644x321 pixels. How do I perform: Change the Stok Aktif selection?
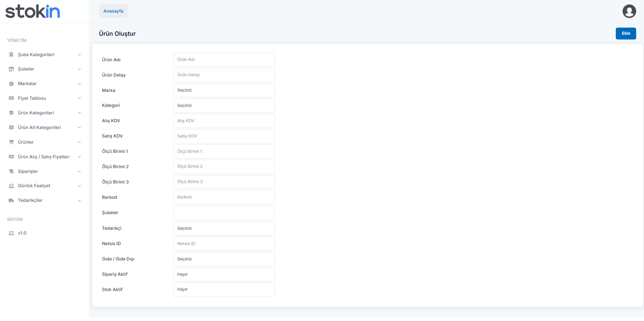coord(224,289)
